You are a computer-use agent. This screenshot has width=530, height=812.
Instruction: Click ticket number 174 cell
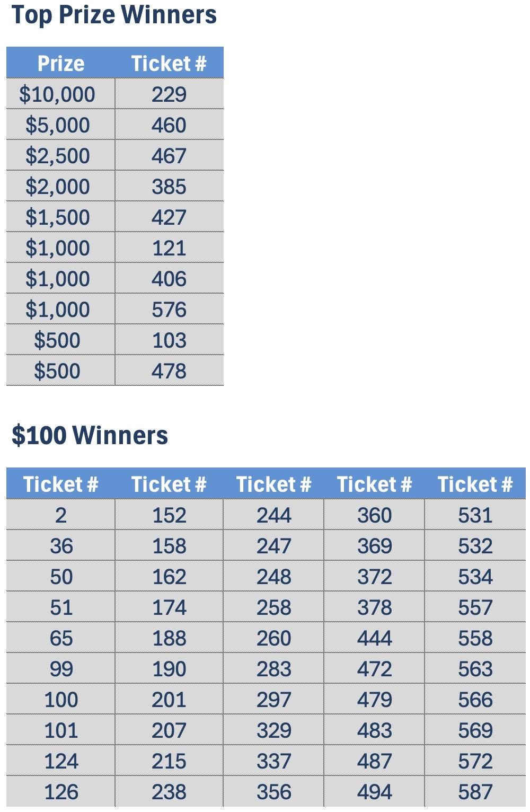click(169, 607)
